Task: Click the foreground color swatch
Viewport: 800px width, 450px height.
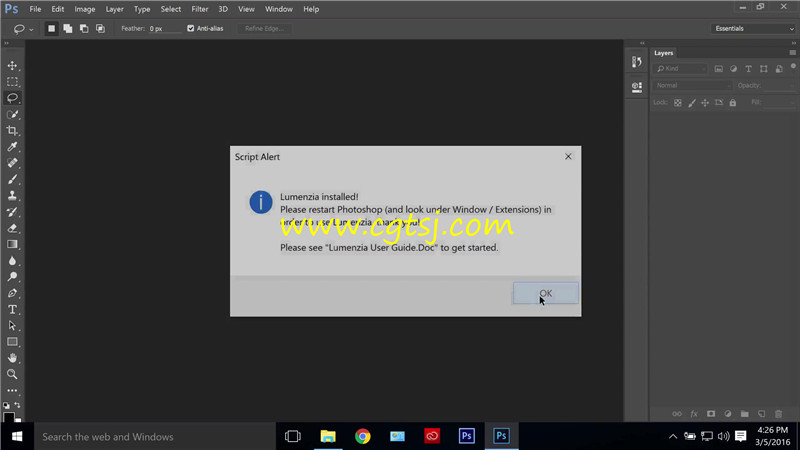Action: 9,418
